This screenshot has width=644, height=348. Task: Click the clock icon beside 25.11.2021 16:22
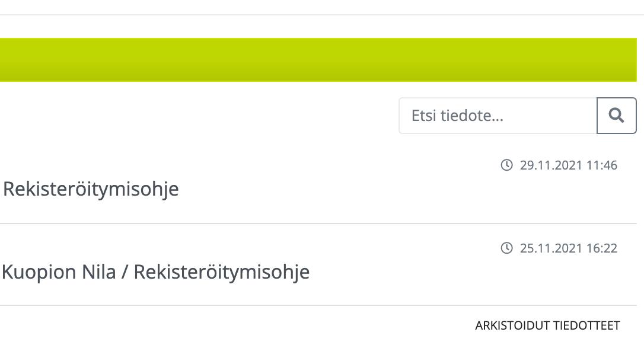pos(507,248)
